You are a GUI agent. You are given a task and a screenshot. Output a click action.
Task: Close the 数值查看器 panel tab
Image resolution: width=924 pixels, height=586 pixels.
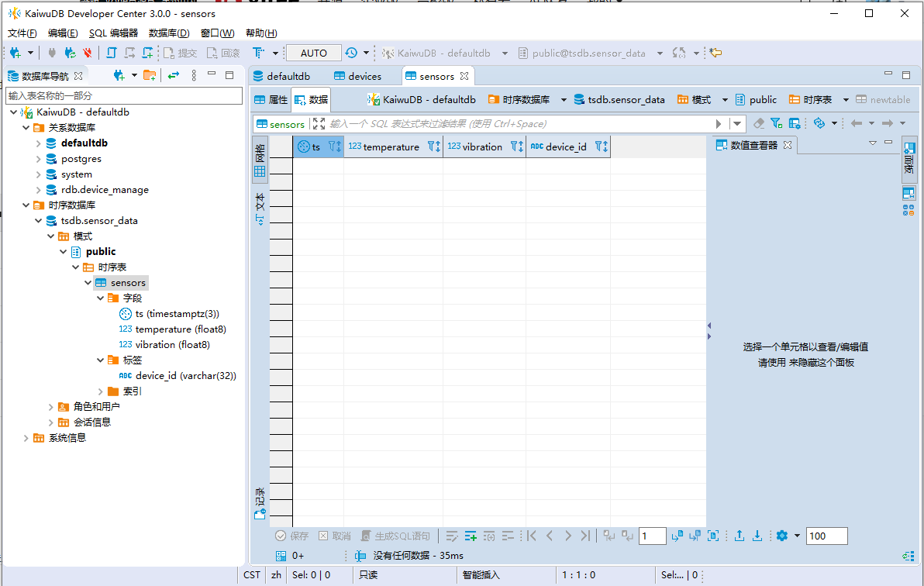[788, 145]
